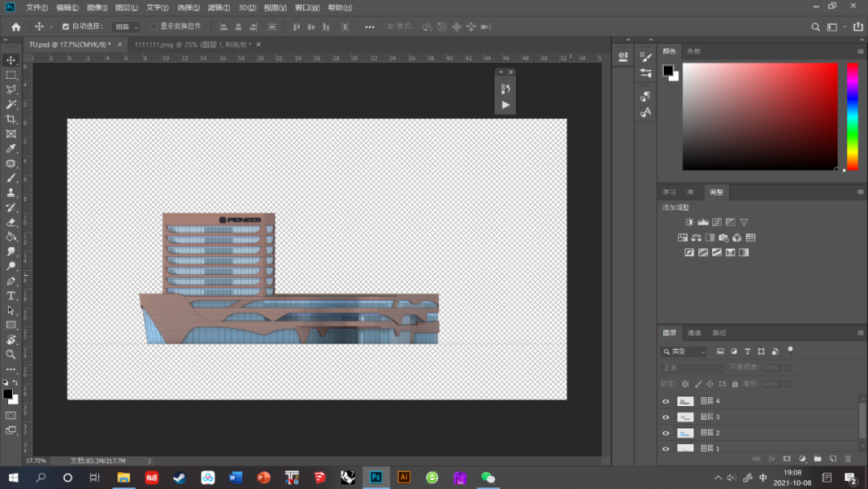Create a new layer from Layers panel
The image size is (868, 489).
click(833, 458)
